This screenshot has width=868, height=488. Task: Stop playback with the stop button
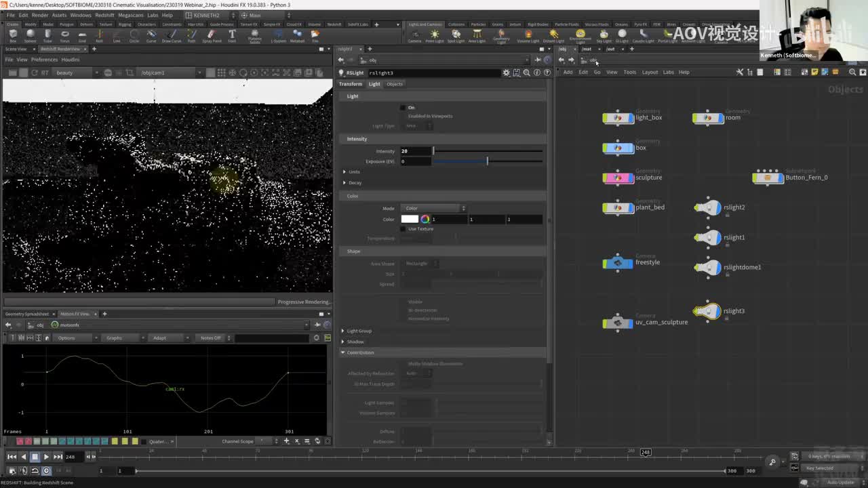click(35, 457)
